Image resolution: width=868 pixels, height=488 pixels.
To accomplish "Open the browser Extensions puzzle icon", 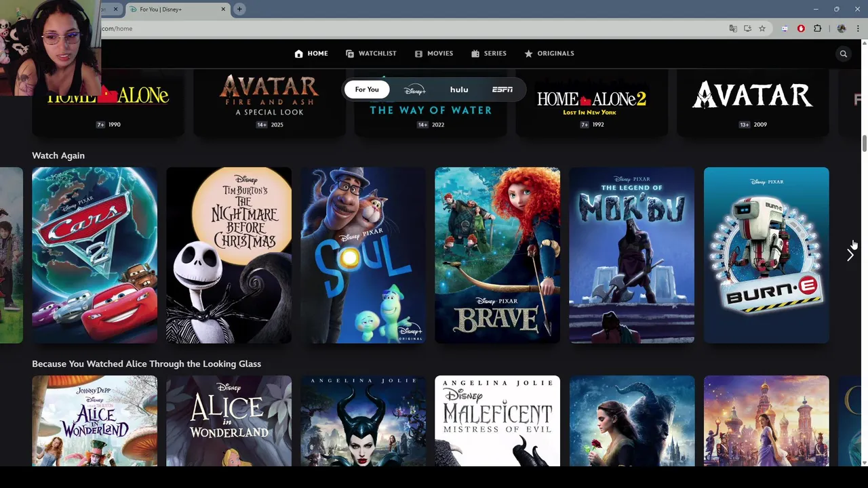I will point(817,28).
